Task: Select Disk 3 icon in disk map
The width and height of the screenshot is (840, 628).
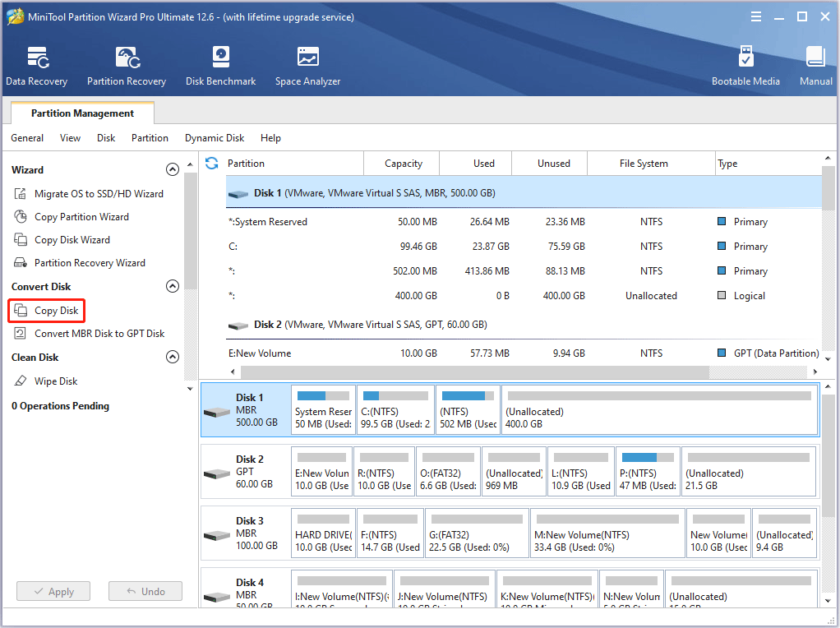Action: point(217,535)
